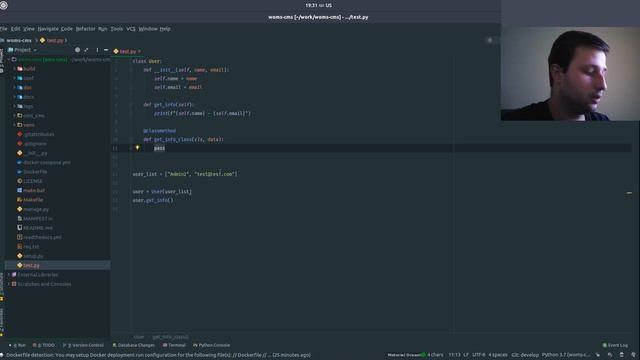Image resolution: width=640 pixels, height=360 pixels.
Task: Click the expand/collapse all icon in Project panel
Action: click(x=86, y=50)
